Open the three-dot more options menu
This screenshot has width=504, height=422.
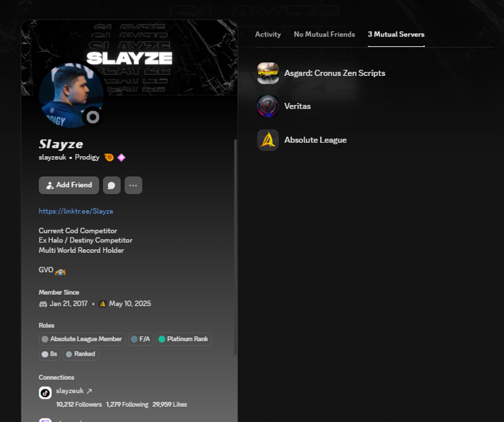point(133,185)
